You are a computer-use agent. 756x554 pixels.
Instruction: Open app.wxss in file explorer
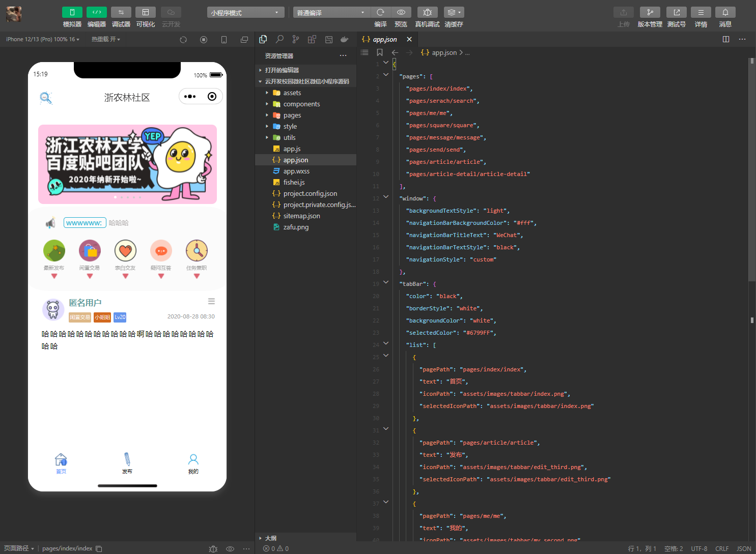click(296, 171)
